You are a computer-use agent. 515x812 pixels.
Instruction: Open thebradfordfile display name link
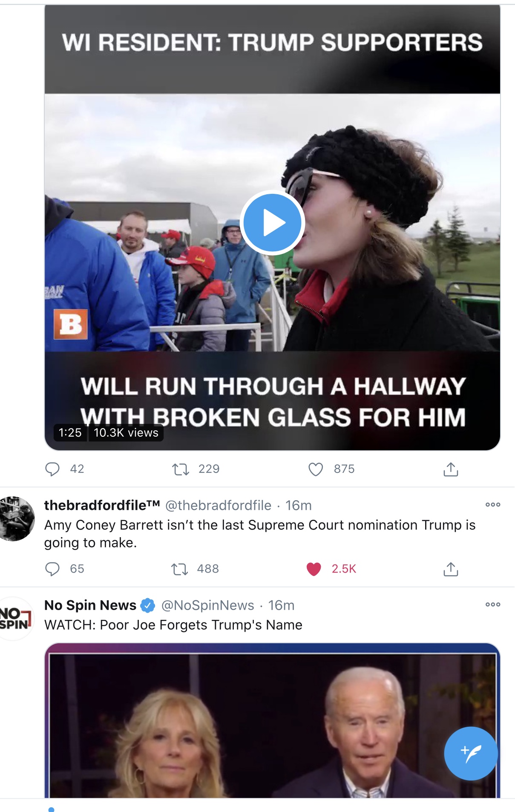coord(102,505)
